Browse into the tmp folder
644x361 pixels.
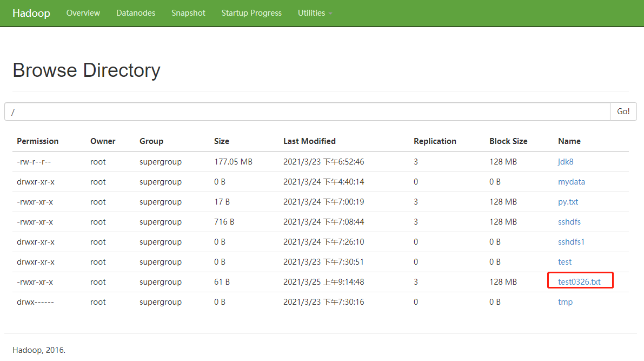click(565, 302)
